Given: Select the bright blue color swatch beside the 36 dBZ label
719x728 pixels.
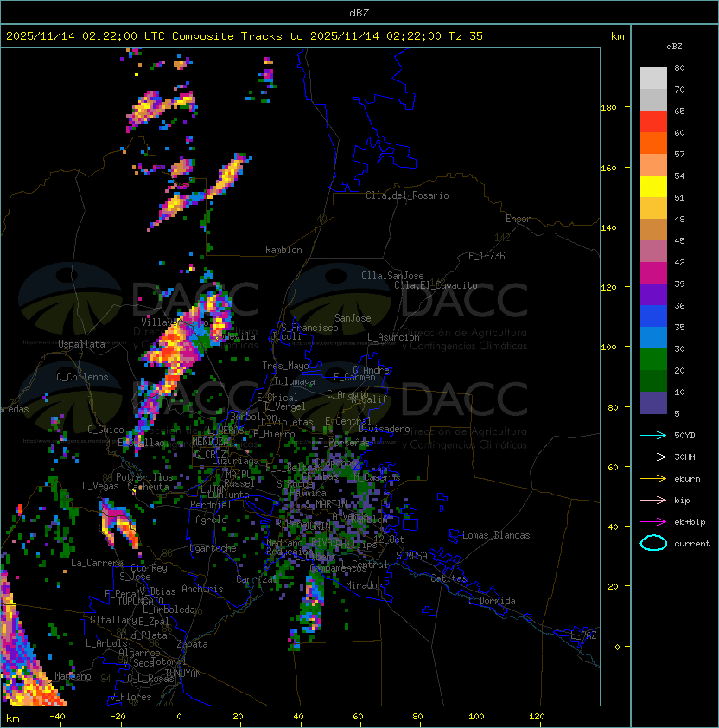Looking at the screenshot, I should click(653, 316).
